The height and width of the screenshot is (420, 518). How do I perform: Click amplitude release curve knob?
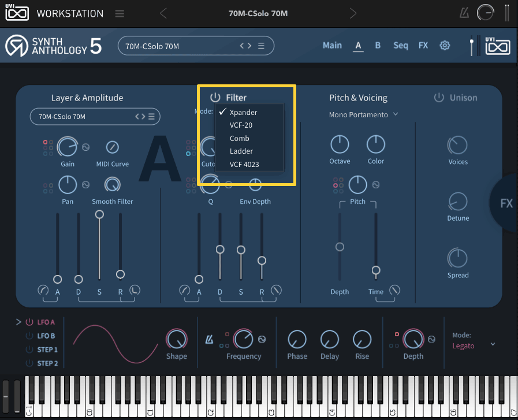[135, 290]
